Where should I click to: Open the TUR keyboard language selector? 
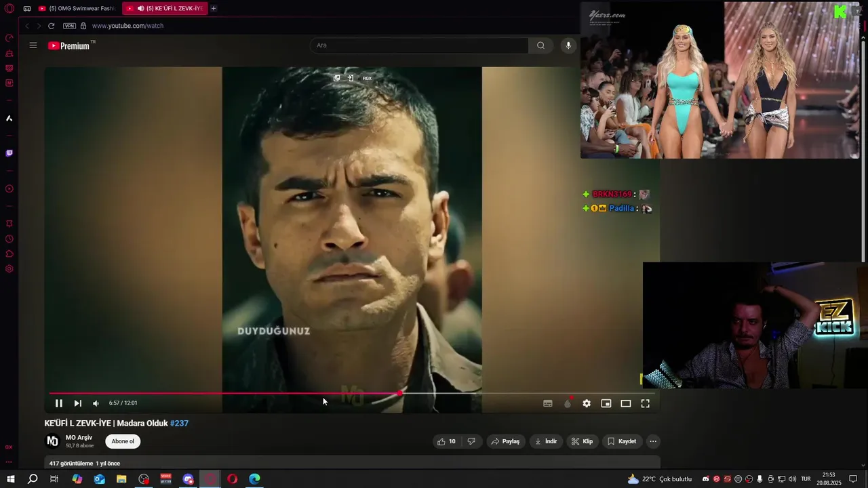click(x=806, y=479)
